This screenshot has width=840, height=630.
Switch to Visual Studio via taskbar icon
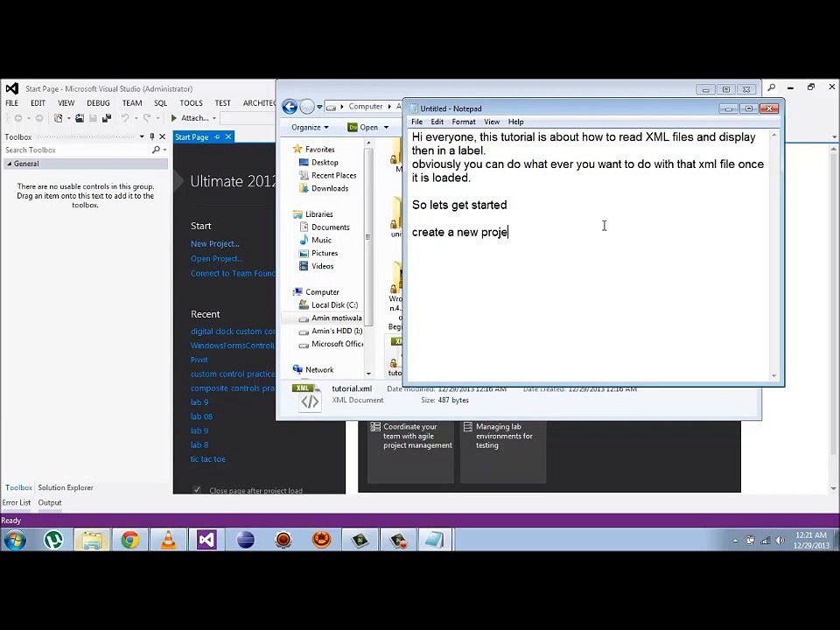point(206,540)
